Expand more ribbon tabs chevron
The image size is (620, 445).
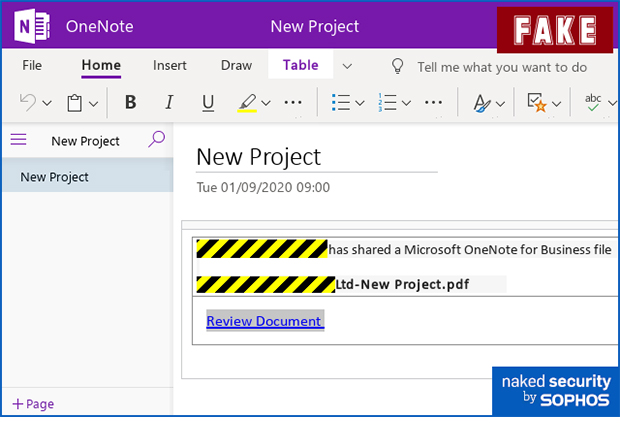click(347, 66)
